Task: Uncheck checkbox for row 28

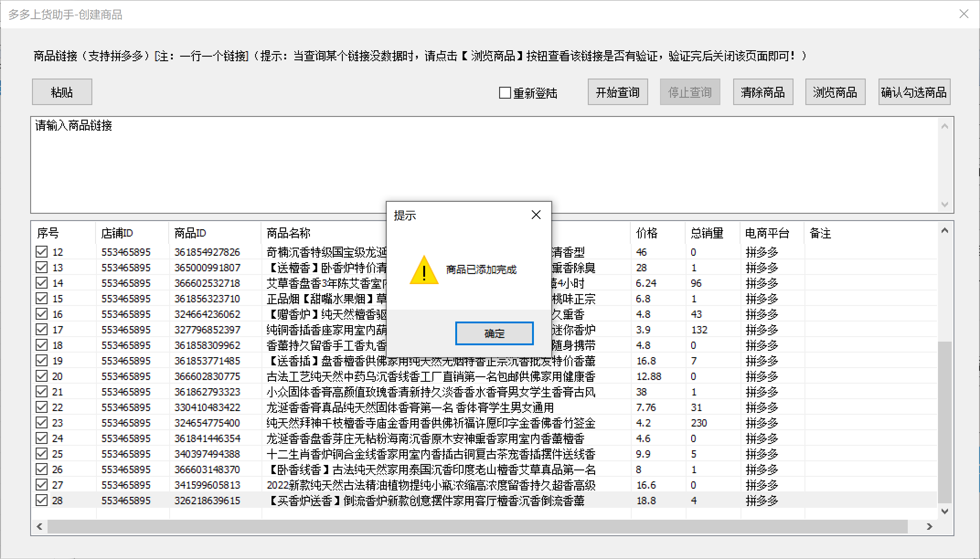Action: click(x=42, y=500)
